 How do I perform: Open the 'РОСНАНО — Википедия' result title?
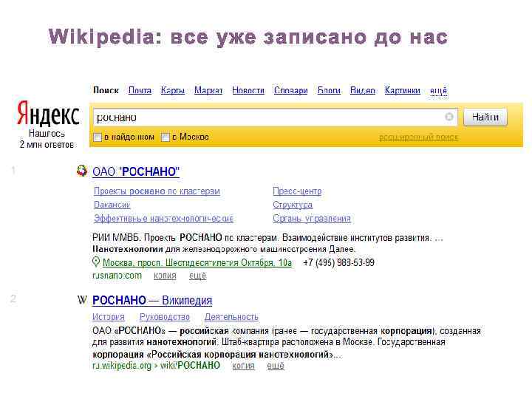click(x=152, y=300)
